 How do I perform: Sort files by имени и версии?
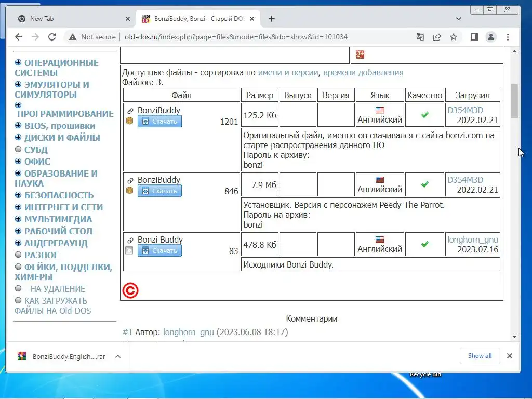pyautogui.click(x=288, y=72)
